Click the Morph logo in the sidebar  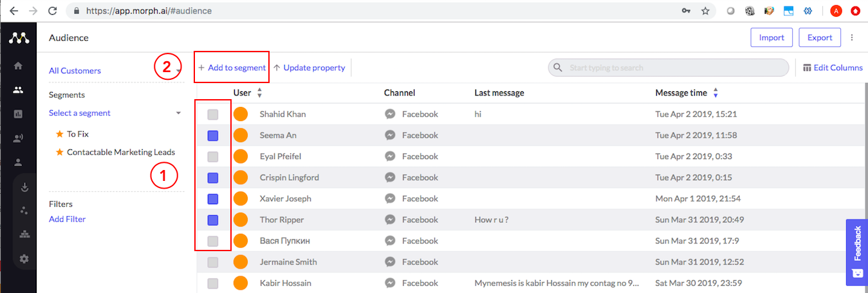[19, 38]
